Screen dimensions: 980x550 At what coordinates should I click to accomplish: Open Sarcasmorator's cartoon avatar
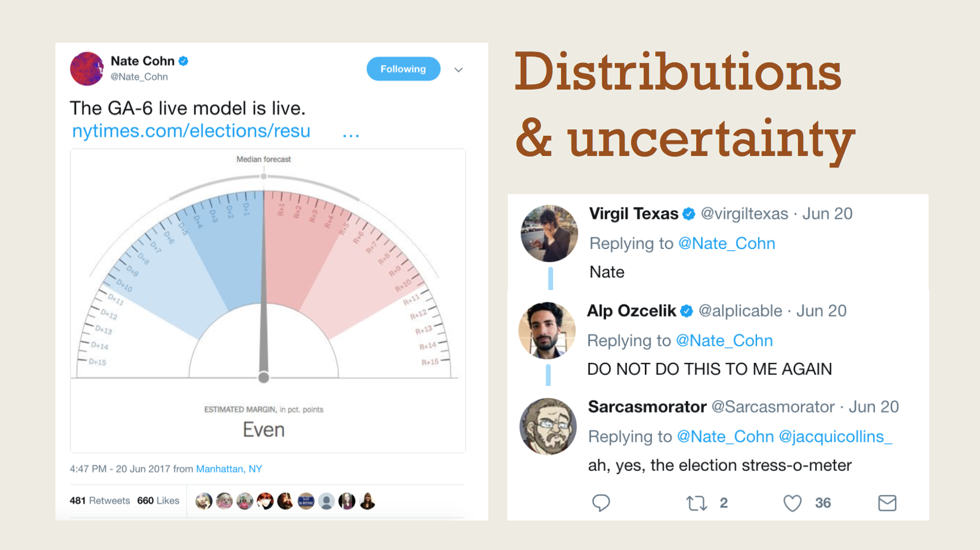tap(548, 426)
